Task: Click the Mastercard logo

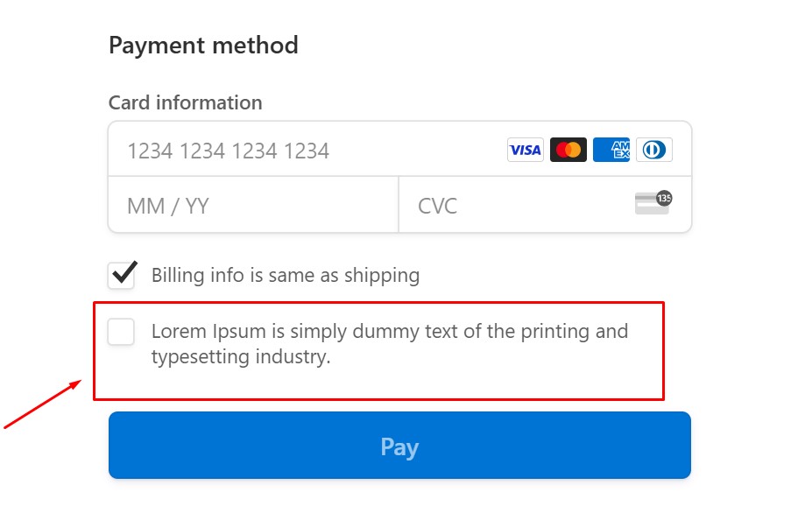Action: tap(568, 150)
